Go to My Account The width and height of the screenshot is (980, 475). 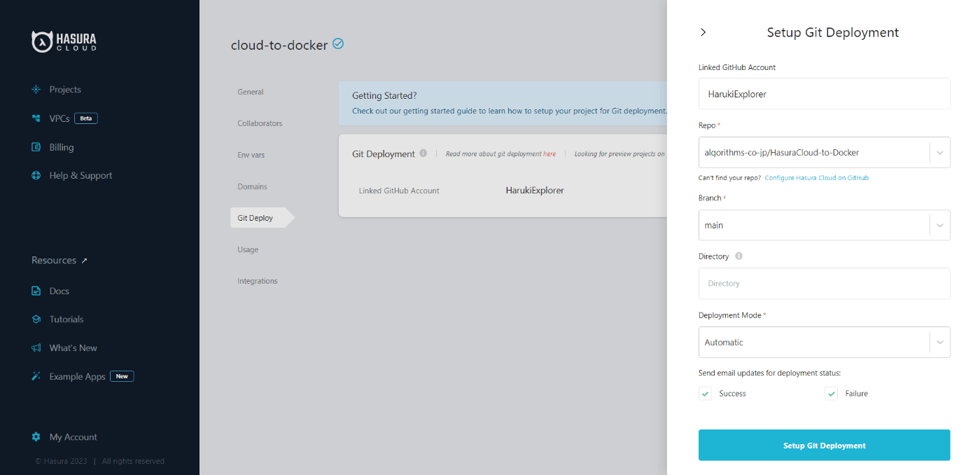(x=73, y=436)
